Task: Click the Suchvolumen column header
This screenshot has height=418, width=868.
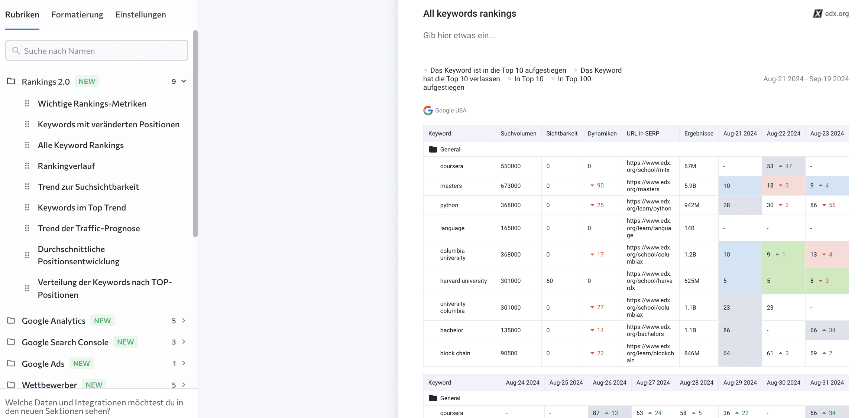Action: click(x=518, y=133)
